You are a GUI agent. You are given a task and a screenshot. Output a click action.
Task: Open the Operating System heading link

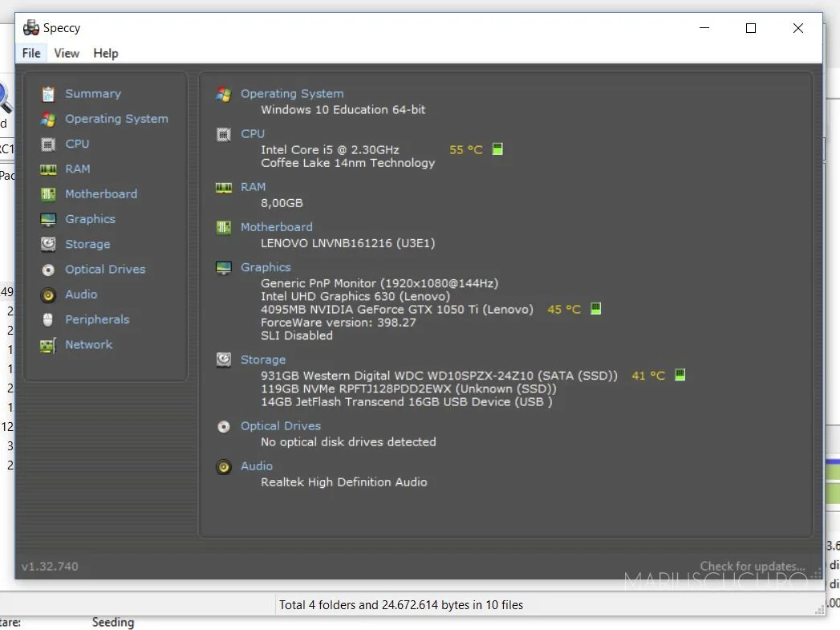(x=292, y=94)
